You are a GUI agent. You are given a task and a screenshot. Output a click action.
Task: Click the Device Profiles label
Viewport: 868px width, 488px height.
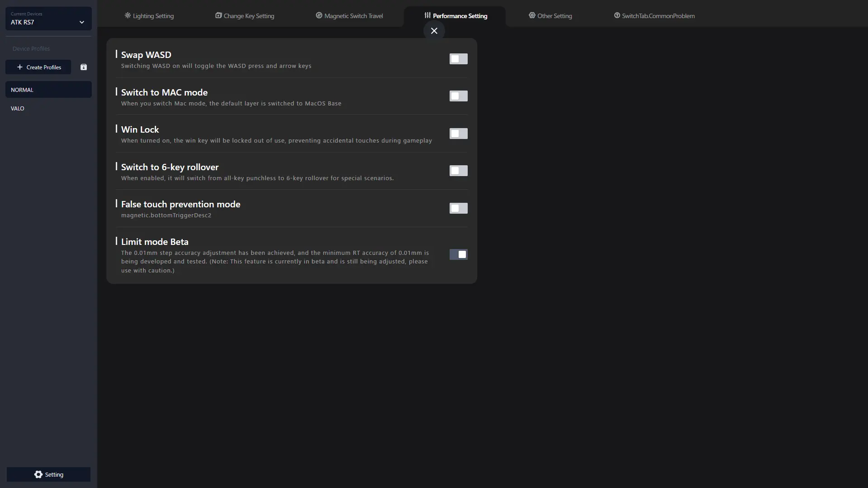(x=31, y=48)
